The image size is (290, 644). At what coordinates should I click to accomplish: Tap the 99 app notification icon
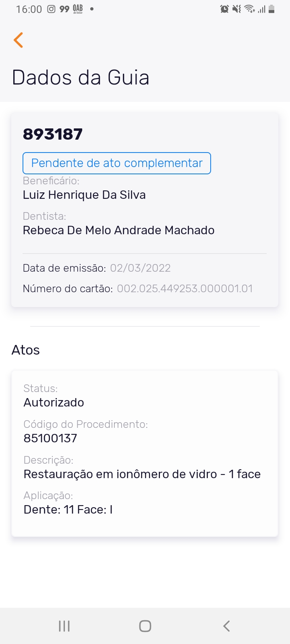pos(64,9)
